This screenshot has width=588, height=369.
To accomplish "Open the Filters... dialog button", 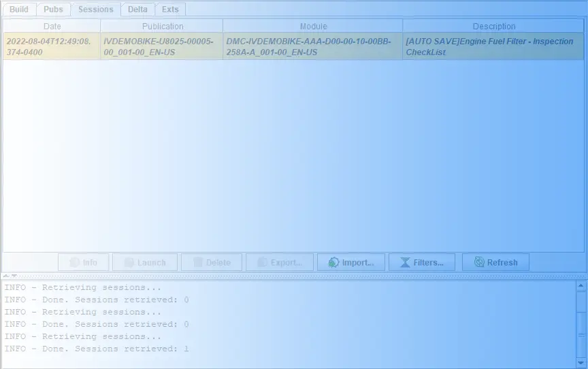I will coord(422,262).
